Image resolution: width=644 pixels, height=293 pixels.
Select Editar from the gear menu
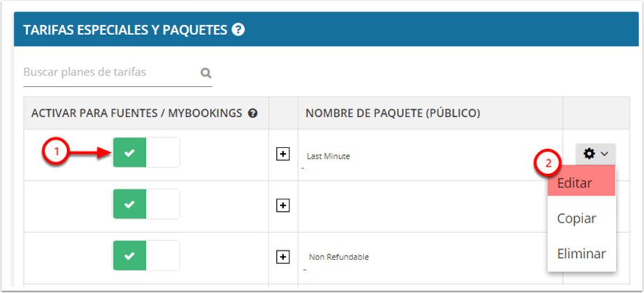[575, 183]
